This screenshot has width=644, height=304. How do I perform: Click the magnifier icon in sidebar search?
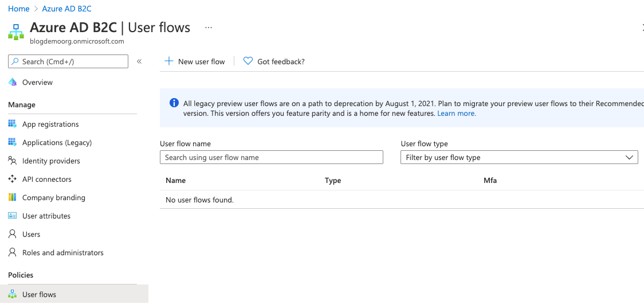15,61
